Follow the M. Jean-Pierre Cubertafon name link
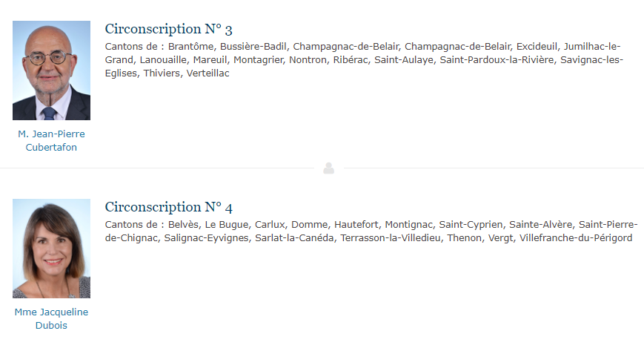Viewport: 644px width, 348px height. click(x=51, y=141)
